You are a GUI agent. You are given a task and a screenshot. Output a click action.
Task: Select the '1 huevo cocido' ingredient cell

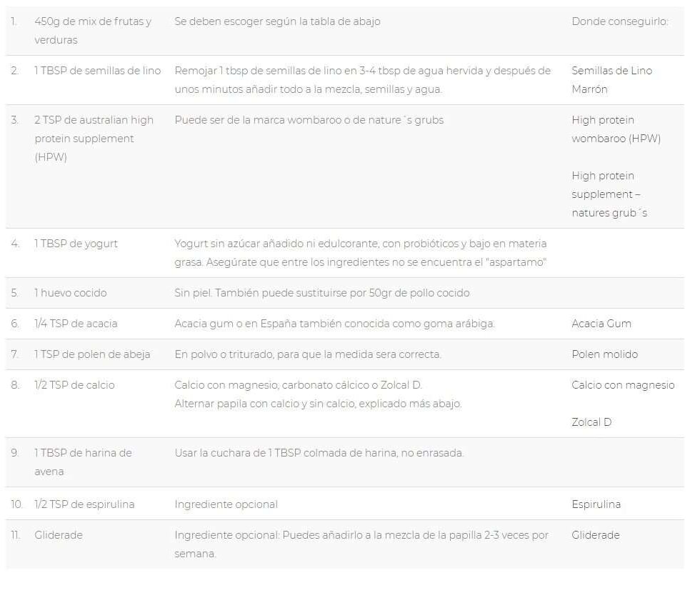click(71, 294)
